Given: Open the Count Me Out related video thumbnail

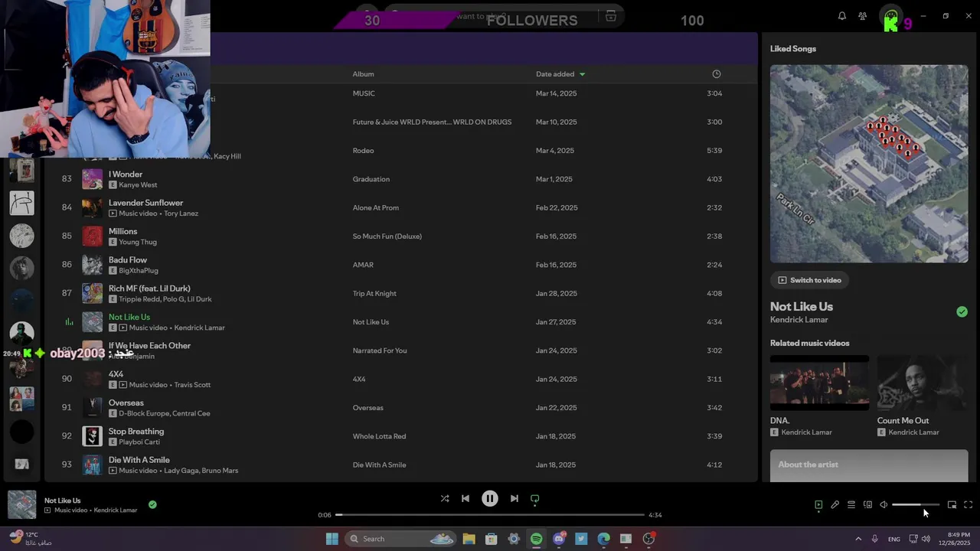Looking at the screenshot, I should click(923, 383).
